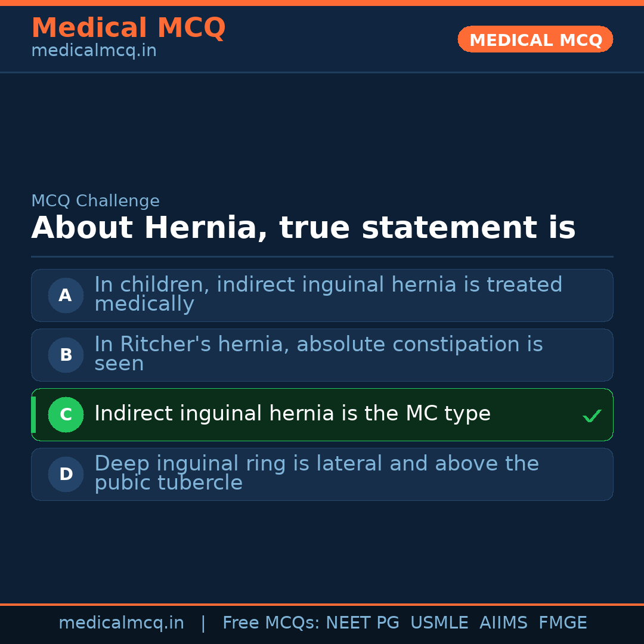Click the green letter C circle badge
This screenshot has height=644, width=644.
[x=66, y=414]
